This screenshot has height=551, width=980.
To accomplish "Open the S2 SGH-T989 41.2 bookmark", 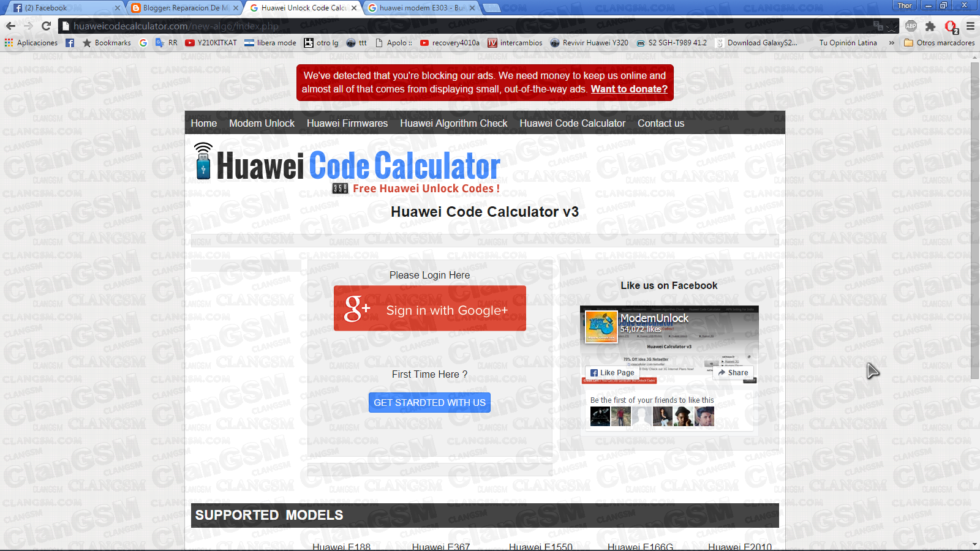I will point(671,43).
